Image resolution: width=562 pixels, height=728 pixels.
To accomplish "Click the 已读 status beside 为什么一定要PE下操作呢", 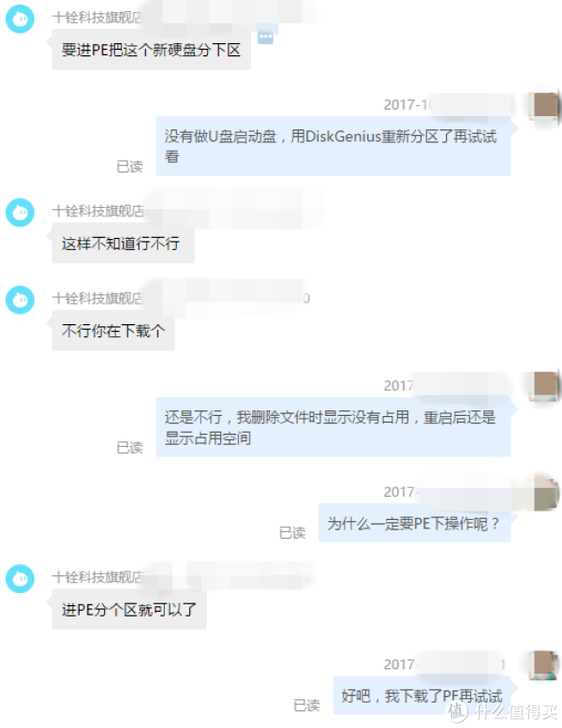I will (292, 532).
